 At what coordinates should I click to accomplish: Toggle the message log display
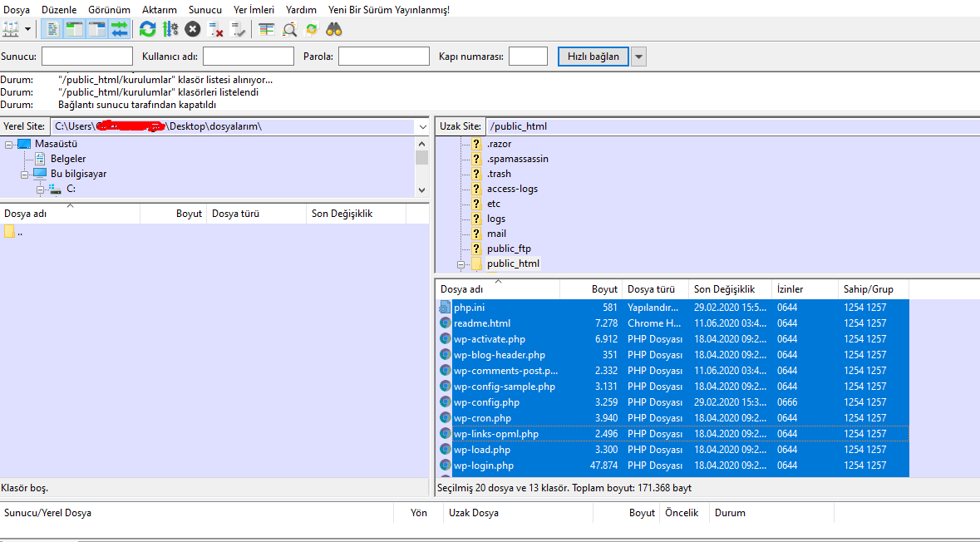pos(53,29)
